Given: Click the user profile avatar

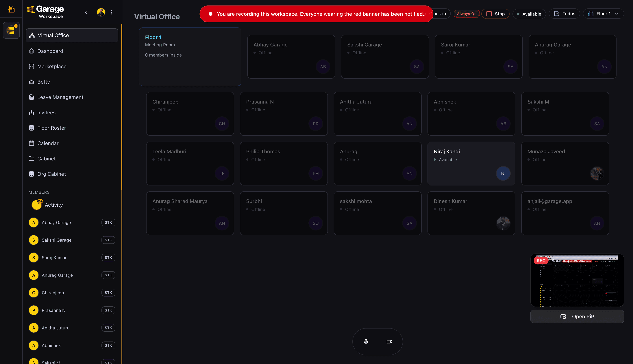Looking at the screenshot, I should 101,12.
